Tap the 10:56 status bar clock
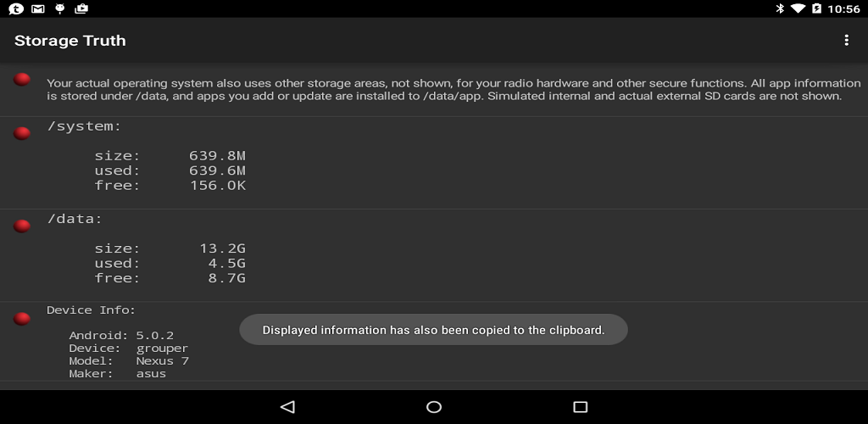 point(843,8)
